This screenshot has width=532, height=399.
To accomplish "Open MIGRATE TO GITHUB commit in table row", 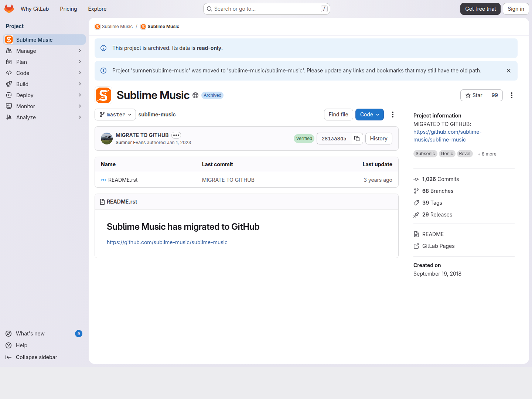I will coord(228,180).
